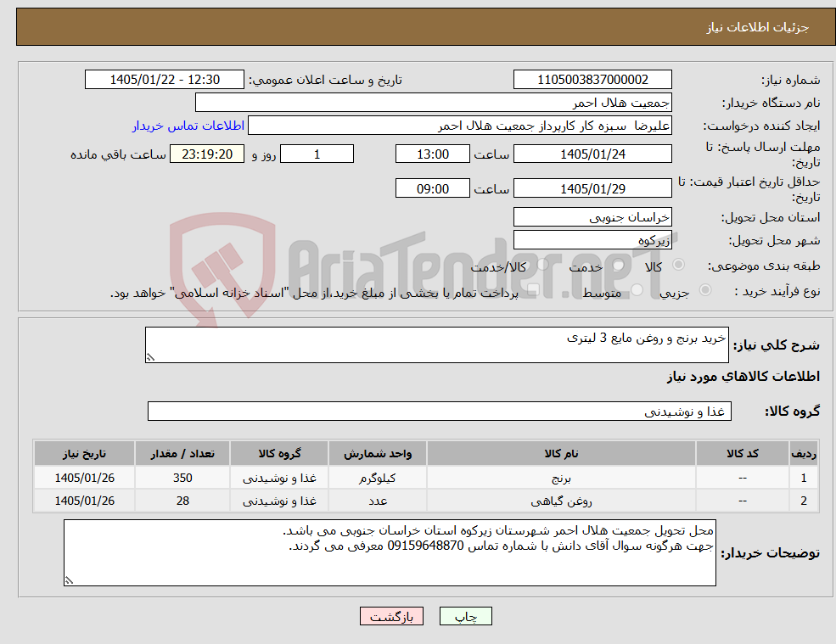Click the روغن گیاهی row date 1405/01/26
The image size is (836, 644).
click(84, 501)
